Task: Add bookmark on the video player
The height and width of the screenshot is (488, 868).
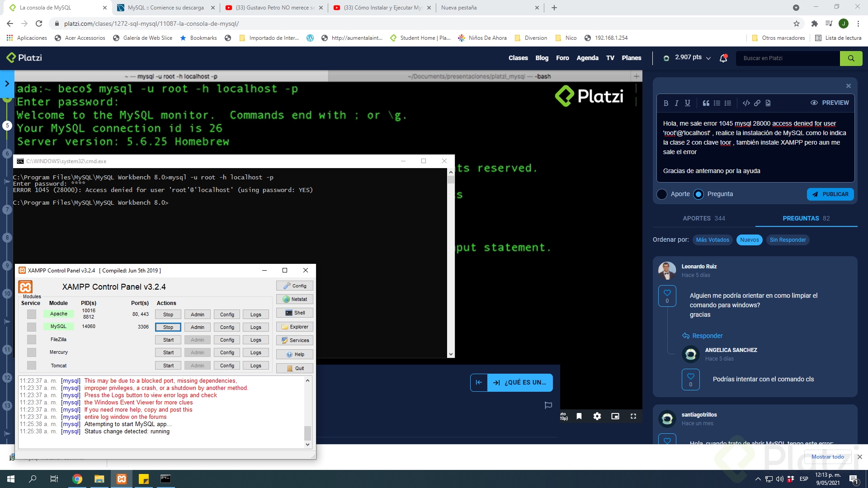Action: click(579, 416)
